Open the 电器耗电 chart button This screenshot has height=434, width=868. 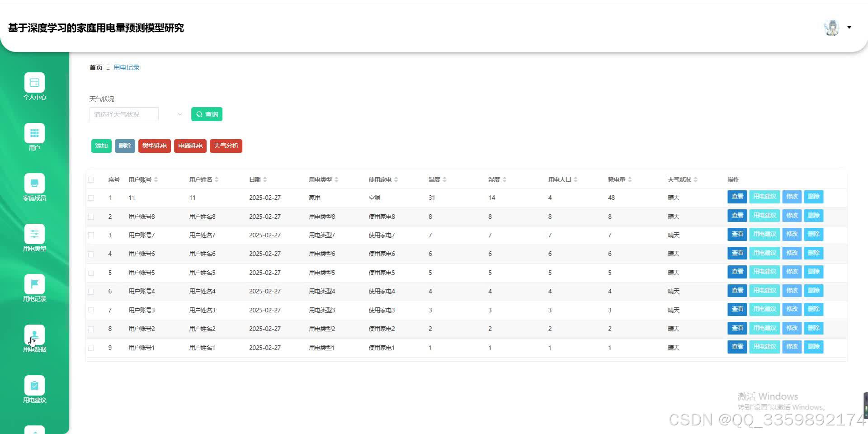point(190,146)
